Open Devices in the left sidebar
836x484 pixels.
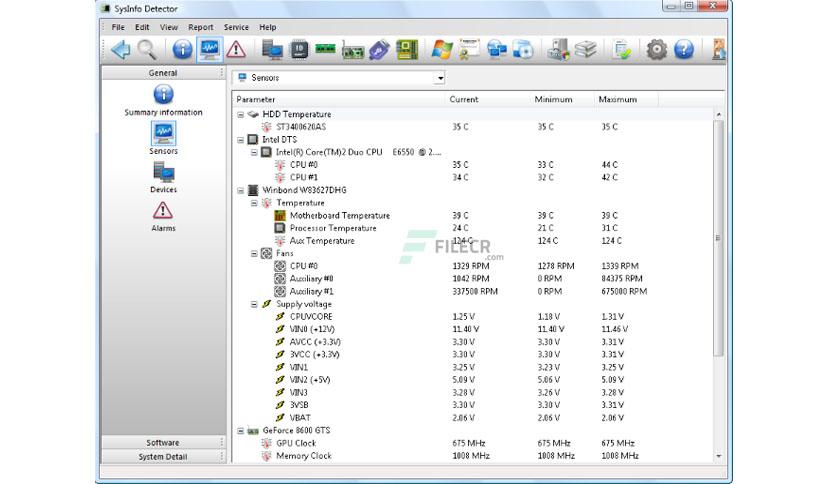pos(163,178)
